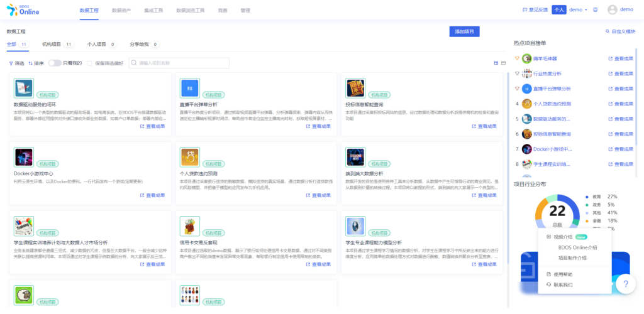Click the 意见反馈 link text
644x314 pixels.
tap(538, 10)
